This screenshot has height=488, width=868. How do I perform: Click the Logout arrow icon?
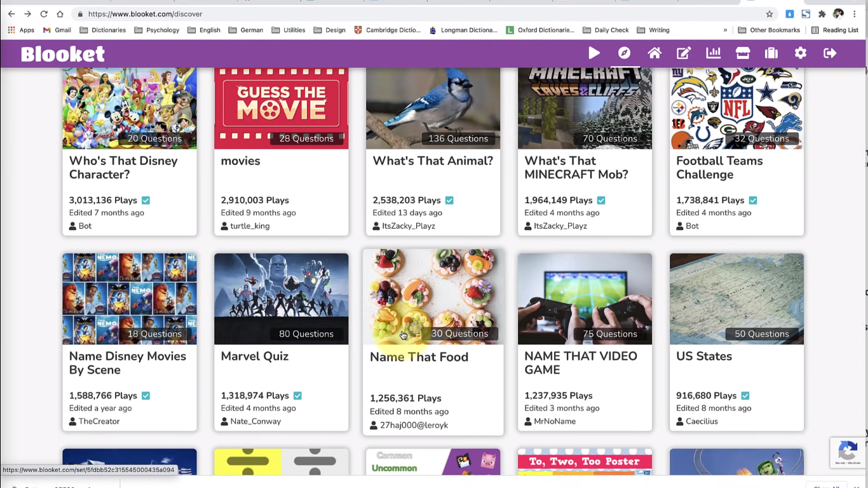coord(830,53)
